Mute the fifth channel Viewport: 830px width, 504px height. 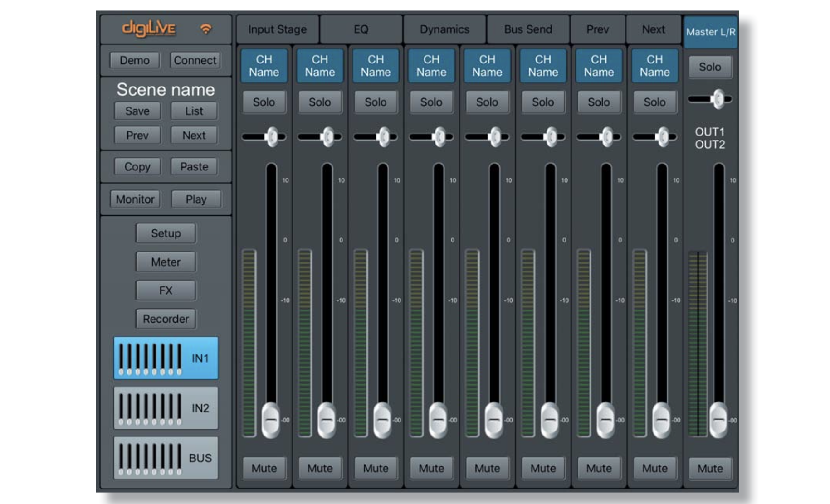click(487, 468)
